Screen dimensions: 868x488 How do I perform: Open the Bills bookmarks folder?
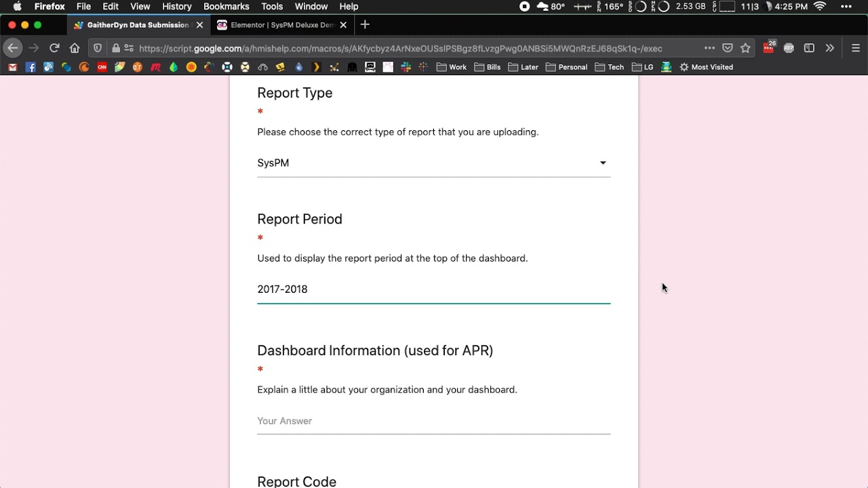488,67
